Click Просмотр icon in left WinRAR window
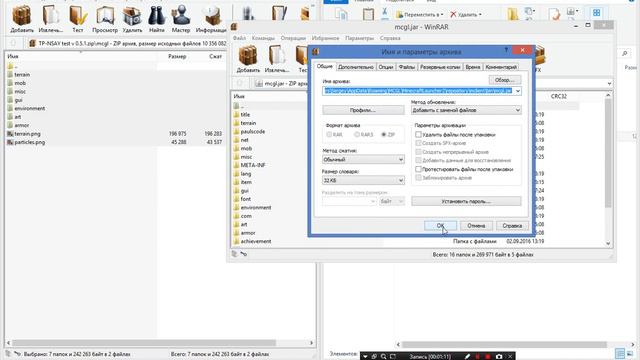 105,17
